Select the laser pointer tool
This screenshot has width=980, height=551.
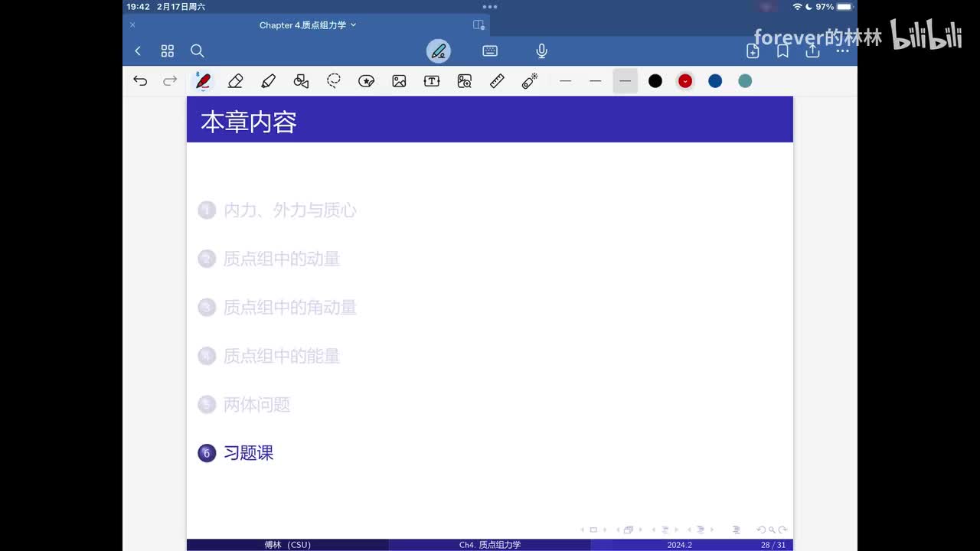click(x=530, y=80)
